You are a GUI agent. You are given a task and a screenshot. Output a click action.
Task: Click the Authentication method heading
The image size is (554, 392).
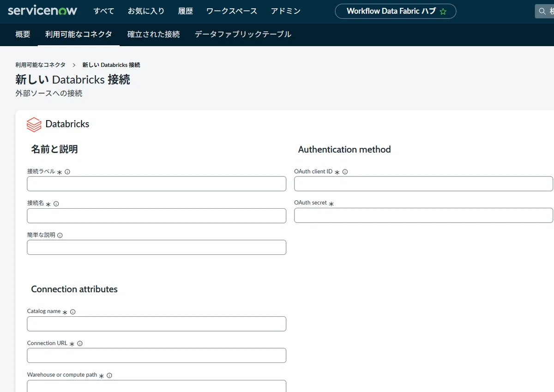coord(344,150)
